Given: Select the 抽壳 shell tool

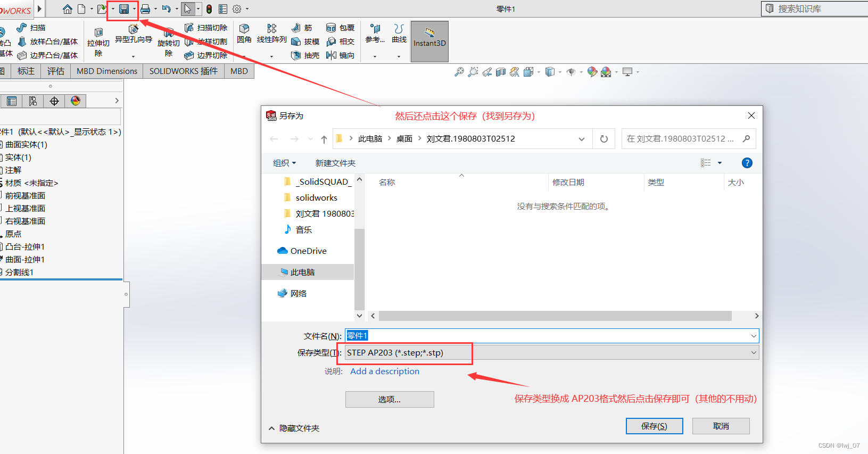Looking at the screenshot, I should click(x=305, y=55).
